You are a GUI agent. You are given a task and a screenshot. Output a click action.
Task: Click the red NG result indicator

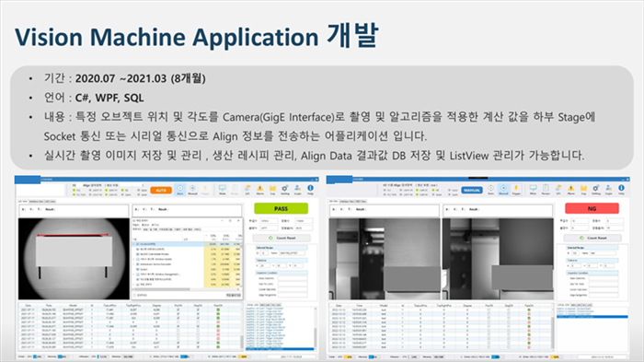[x=592, y=208]
